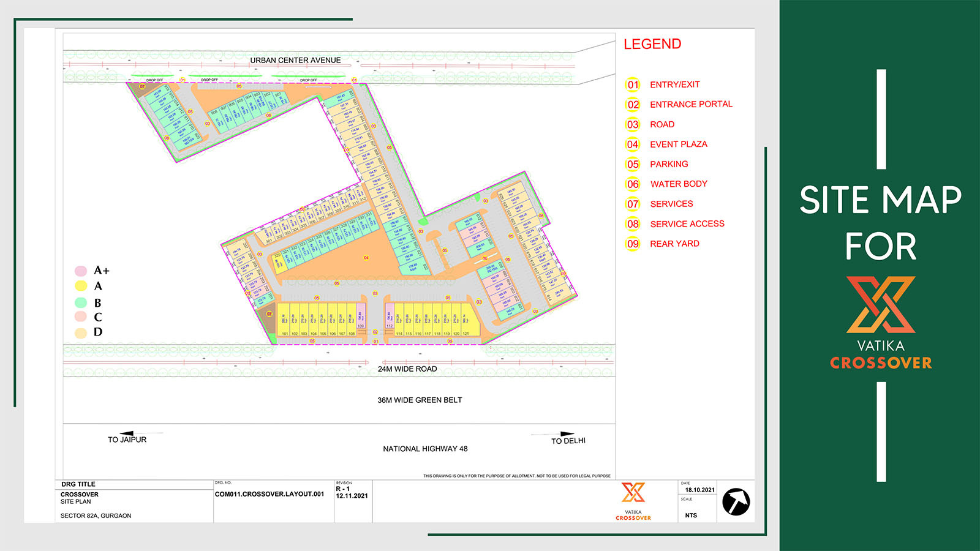The width and height of the screenshot is (980, 551).
Task: Click the Vatika X logo in the right panel
Action: coord(880,305)
